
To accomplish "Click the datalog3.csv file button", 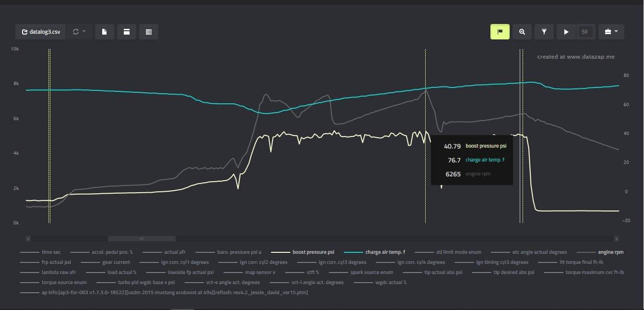I will tap(41, 32).
